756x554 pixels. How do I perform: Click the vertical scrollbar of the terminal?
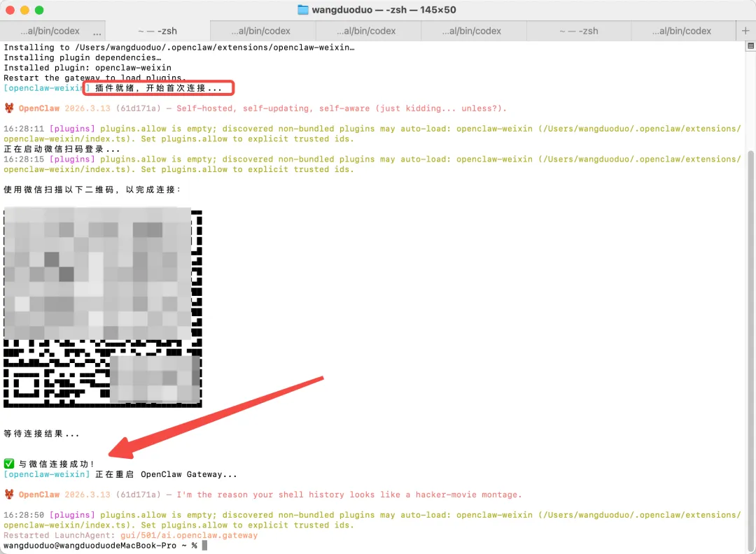(x=750, y=349)
